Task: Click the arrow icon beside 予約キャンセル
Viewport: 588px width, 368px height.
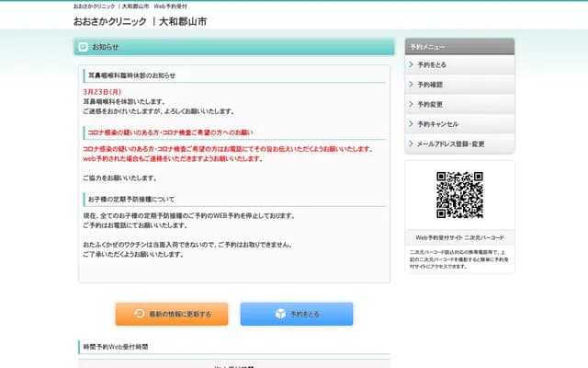Action: (410, 123)
